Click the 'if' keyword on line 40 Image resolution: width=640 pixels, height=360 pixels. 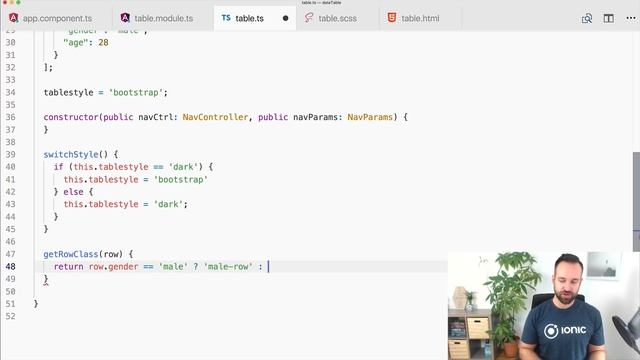click(x=58, y=167)
